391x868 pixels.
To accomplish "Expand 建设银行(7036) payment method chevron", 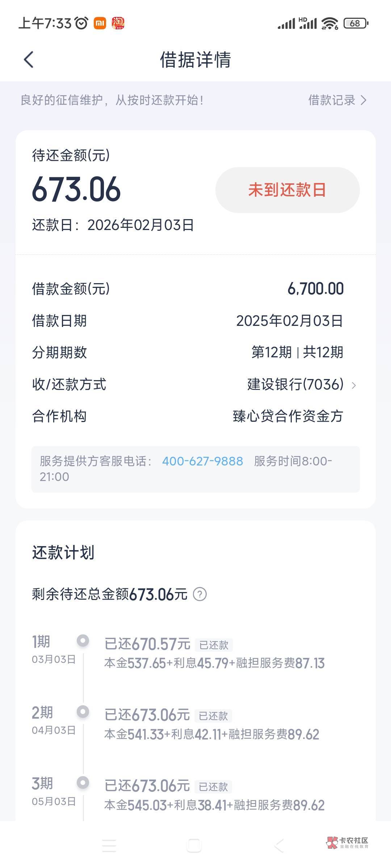I will pyautogui.click(x=354, y=385).
